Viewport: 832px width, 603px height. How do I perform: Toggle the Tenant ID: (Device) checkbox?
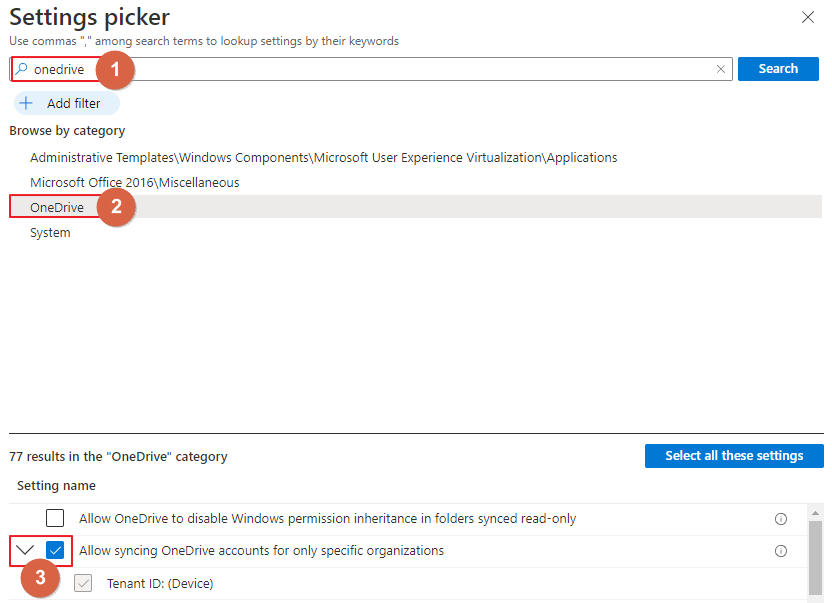83,583
